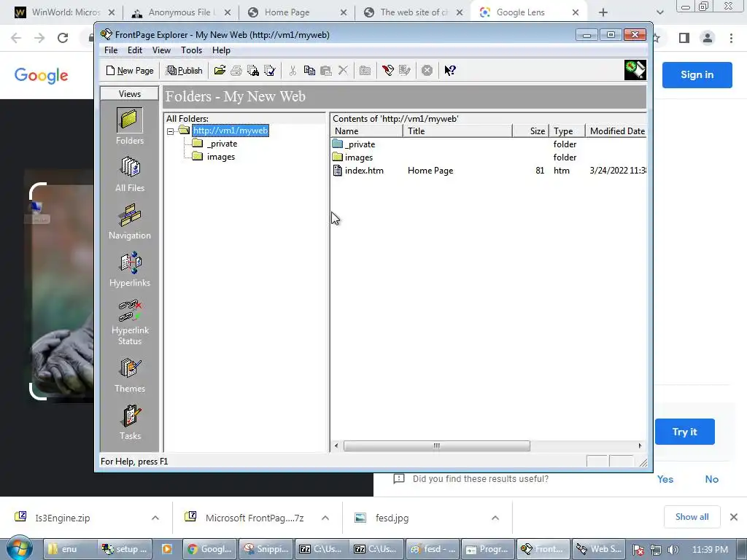Answer Yes to results useful question

(665, 479)
